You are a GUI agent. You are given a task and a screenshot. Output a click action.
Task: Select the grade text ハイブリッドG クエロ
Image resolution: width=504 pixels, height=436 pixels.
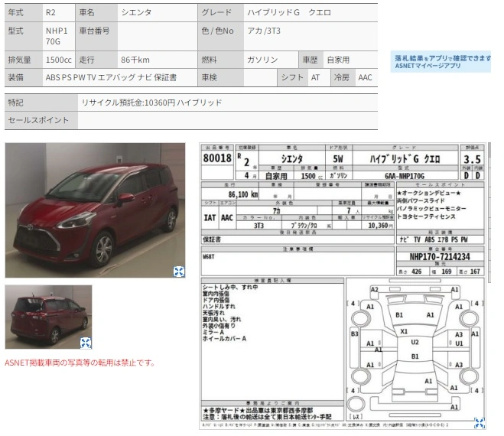pyautogui.click(x=288, y=12)
